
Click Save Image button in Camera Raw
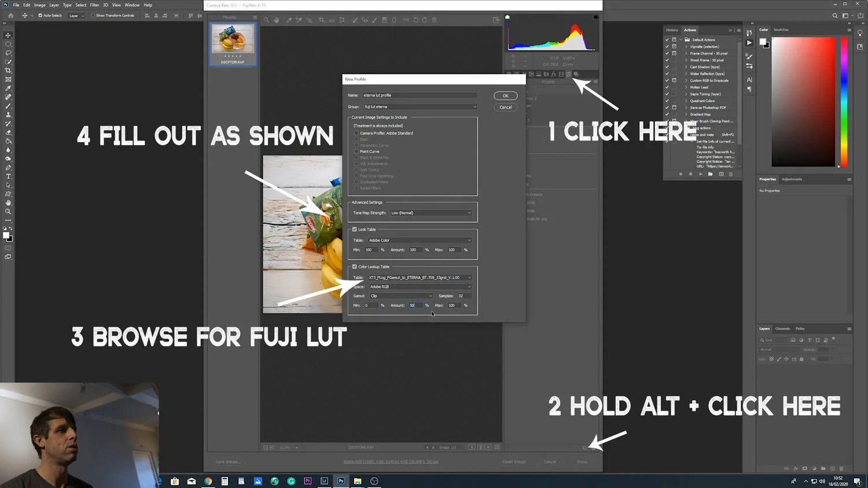[x=227, y=462]
